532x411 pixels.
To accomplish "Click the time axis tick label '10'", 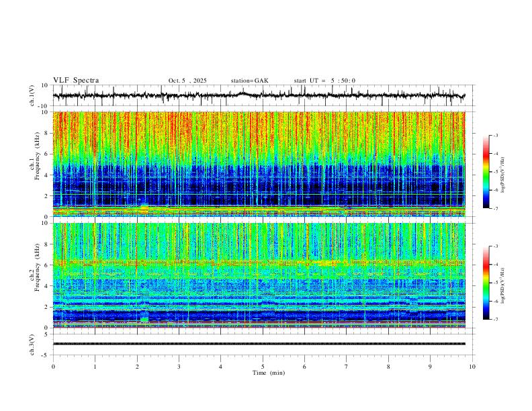I will pyautogui.click(x=472, y=367).
